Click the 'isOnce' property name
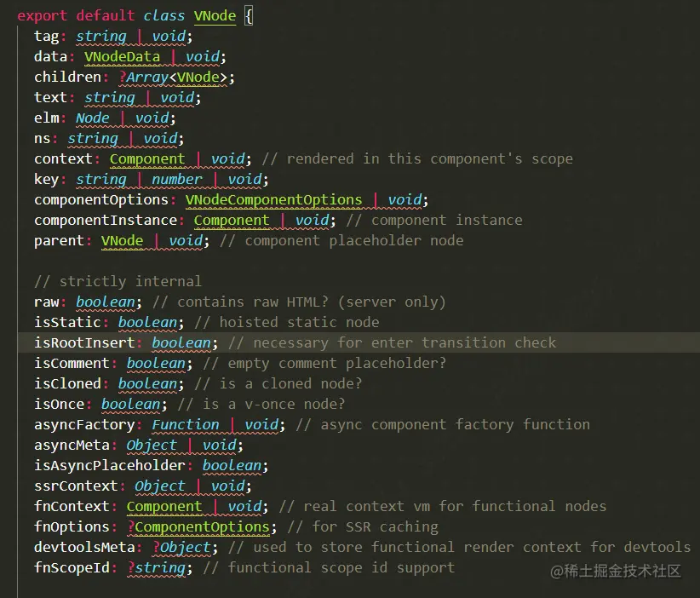The image size is (700, 598). tap(59, 404)
